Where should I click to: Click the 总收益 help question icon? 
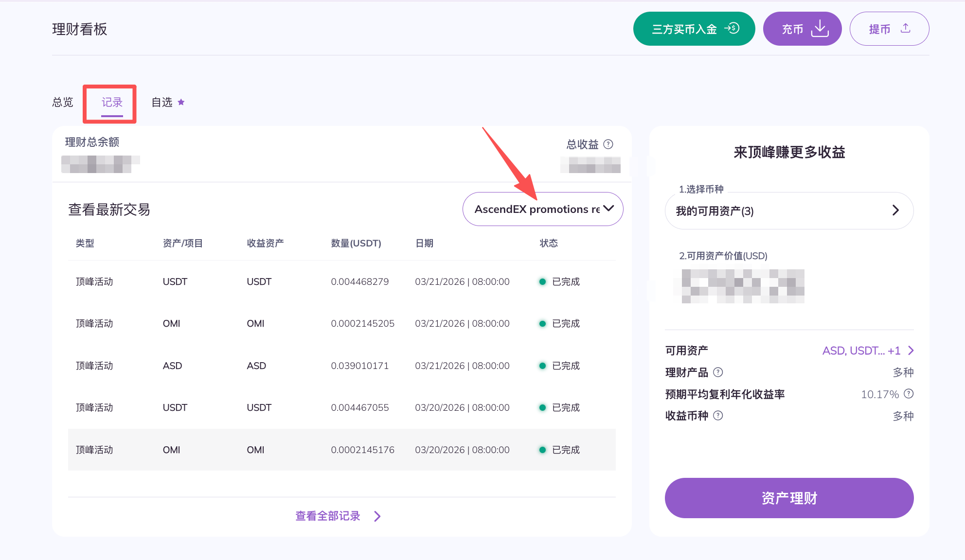click(608, 144)
